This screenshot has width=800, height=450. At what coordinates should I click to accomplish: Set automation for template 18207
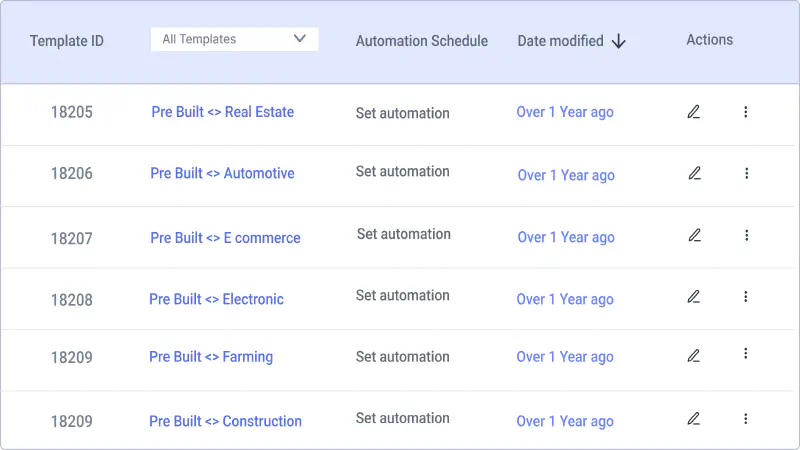404,234
